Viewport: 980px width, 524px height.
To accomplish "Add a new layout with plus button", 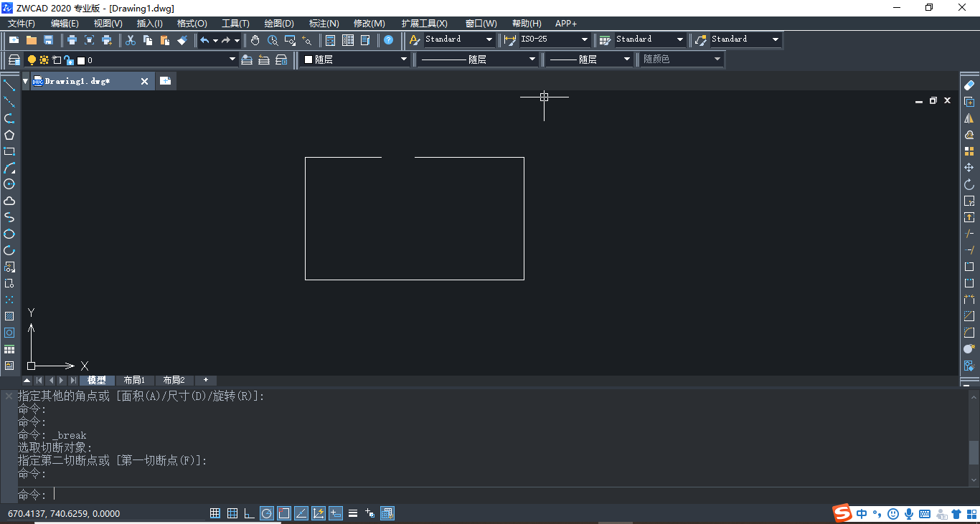I will click(x=206, y=380).
